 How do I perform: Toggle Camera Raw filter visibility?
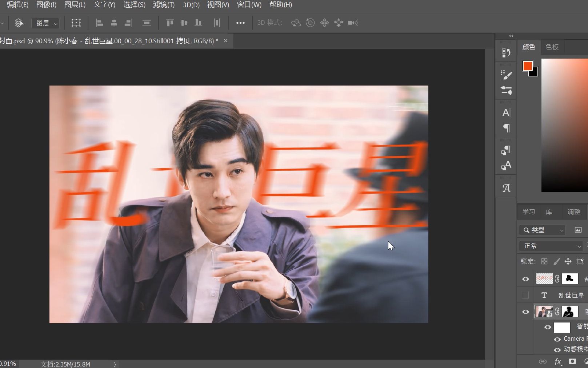tap(557, 339)
